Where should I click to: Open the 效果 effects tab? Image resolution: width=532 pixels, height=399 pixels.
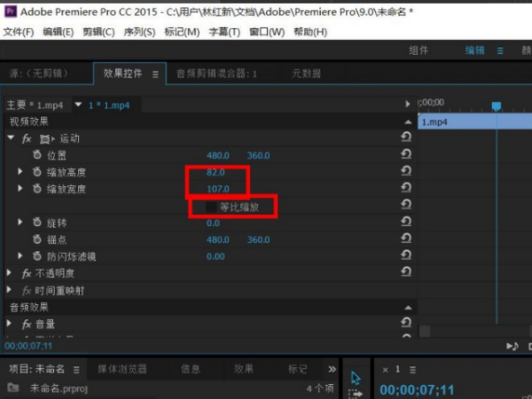pyautogui.click(x=244, y=369)
